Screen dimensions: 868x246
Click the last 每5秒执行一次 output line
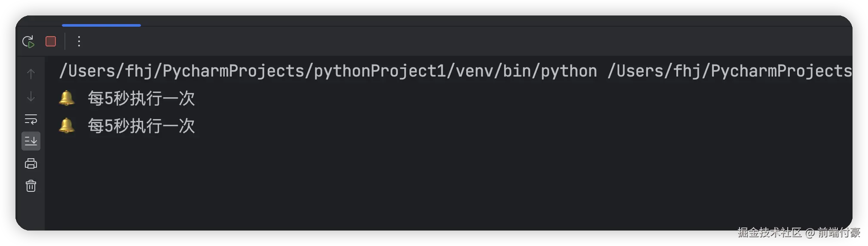141,126
